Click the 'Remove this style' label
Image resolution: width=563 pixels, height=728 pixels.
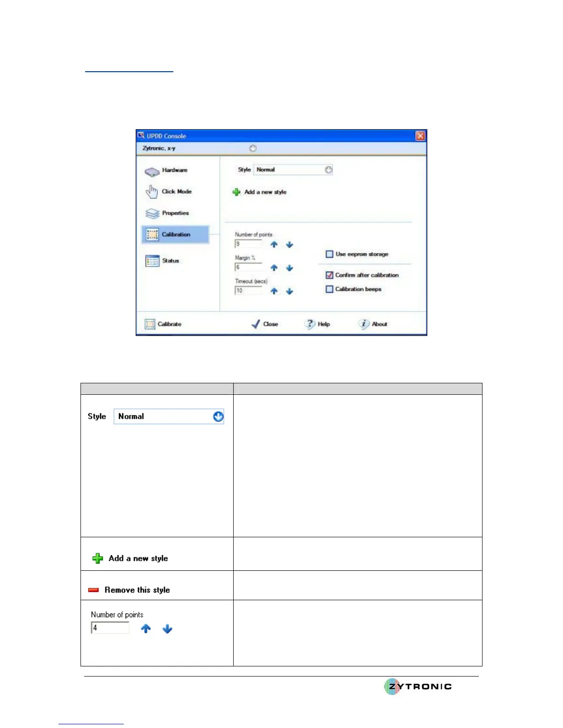[137, 590]
